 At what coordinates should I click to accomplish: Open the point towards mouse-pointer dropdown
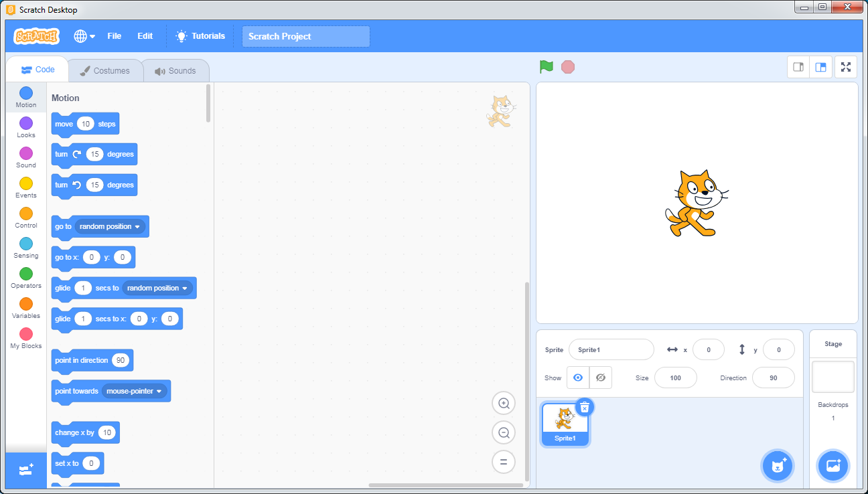(x=135, y=391)
